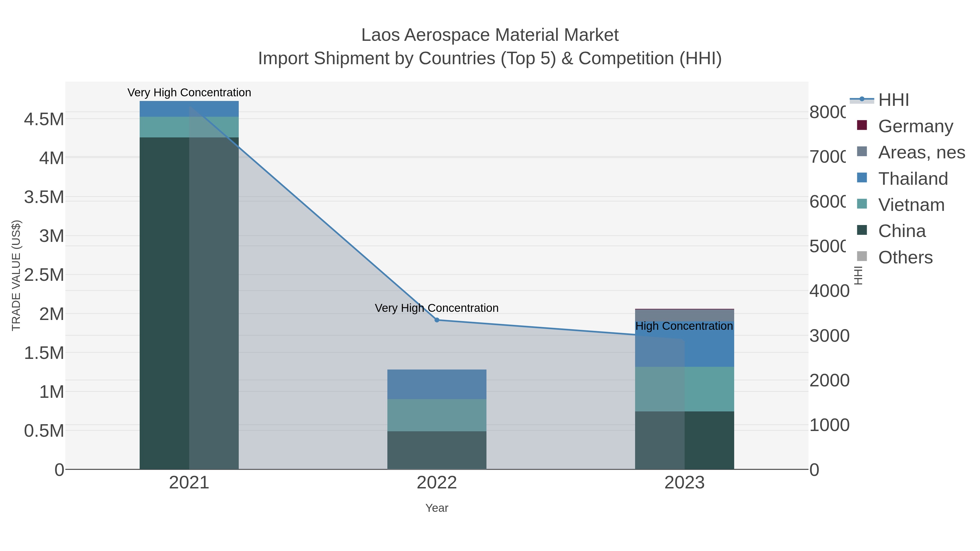Click the 4.5M y-axis tick label
Viewport: 980px width, 551px height.
[x=44, y=119]
